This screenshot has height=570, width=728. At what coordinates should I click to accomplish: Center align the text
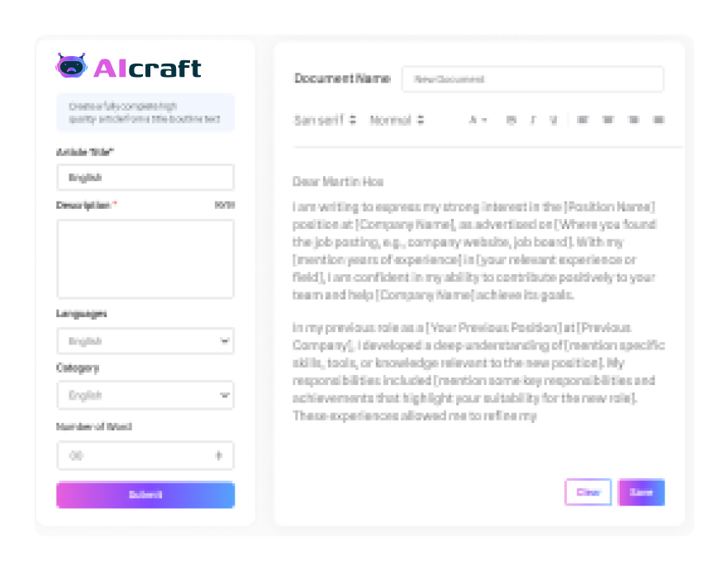tap(608, 121)
